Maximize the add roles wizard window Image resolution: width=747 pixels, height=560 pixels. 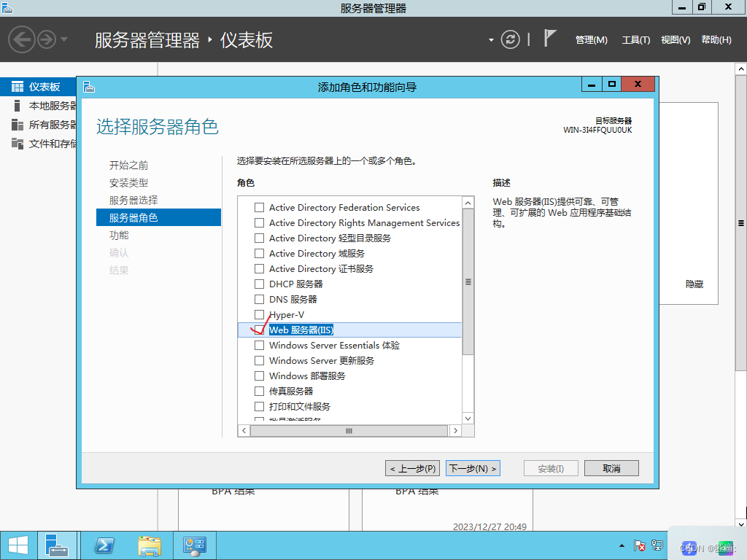[x=612, y=85]
